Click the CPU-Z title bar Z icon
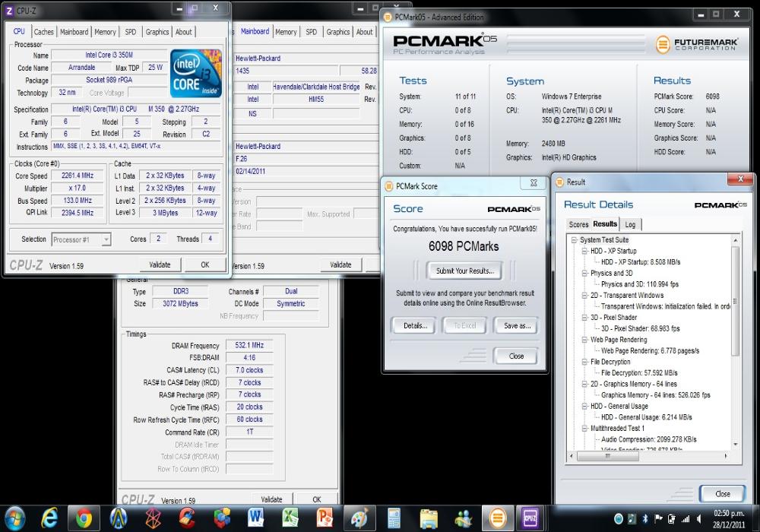Screen dimensions: 760x532 click(x=9, y=10)
